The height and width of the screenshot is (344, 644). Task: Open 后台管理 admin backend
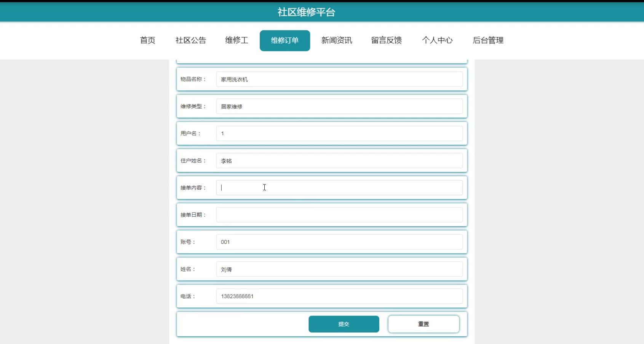(488, 40)
